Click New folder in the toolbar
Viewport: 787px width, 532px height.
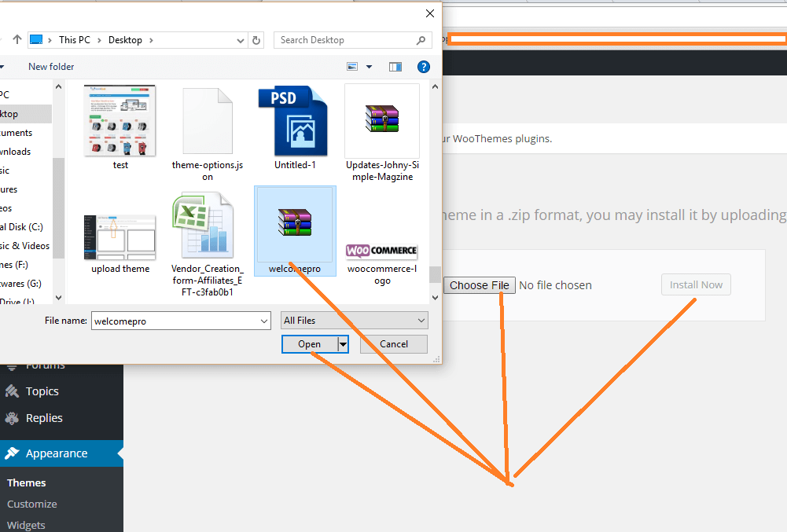[x=51, y=67]
